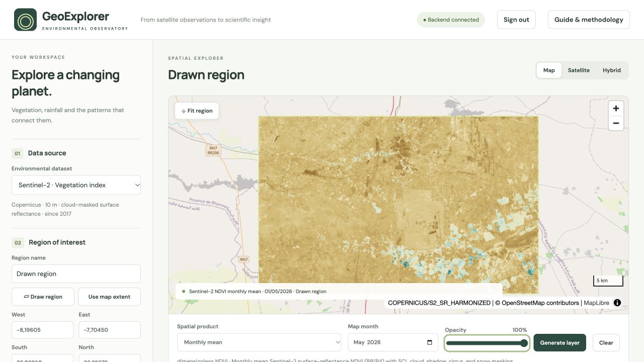Click the Data source section heading

click(x=47, y=153)
